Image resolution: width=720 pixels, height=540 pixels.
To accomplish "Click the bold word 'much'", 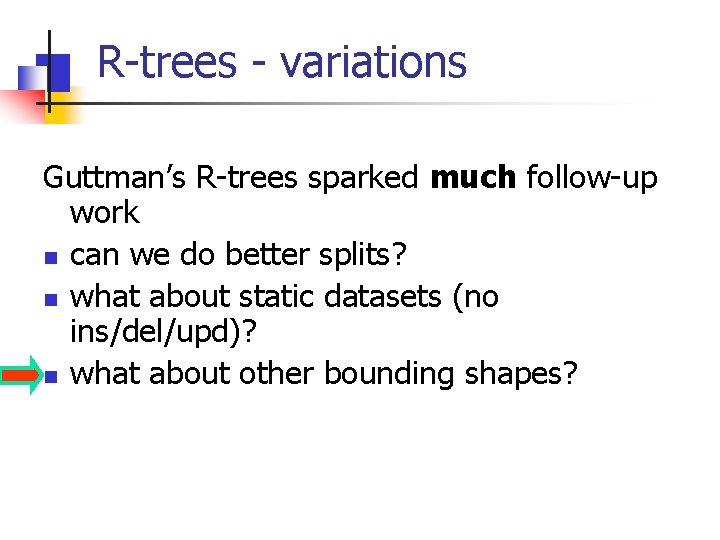I will pos(472,178).
